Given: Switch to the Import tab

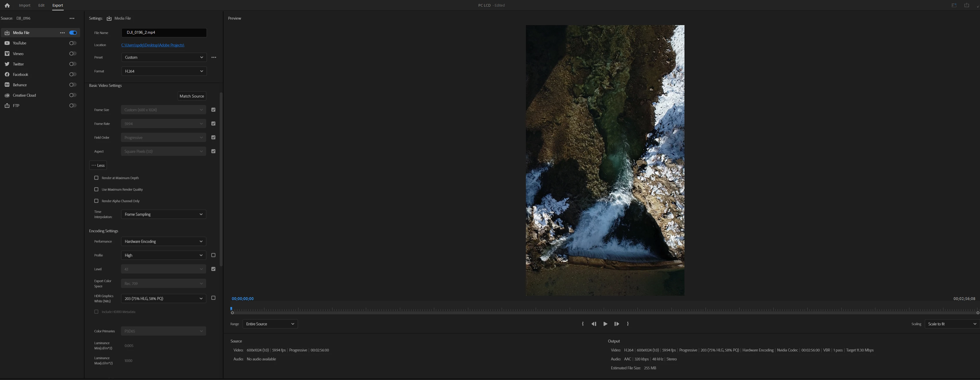Looking at the screenshot, I should click(x=25, y=5).
